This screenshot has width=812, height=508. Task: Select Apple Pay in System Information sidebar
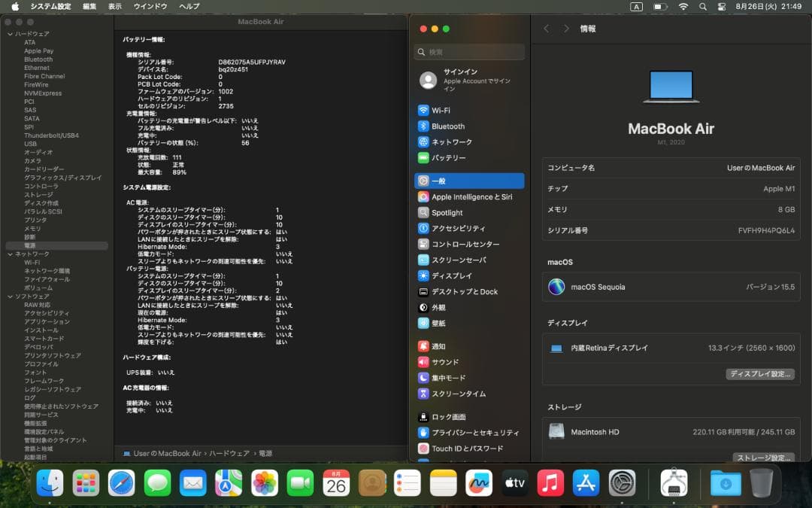(x=38, y=51)
